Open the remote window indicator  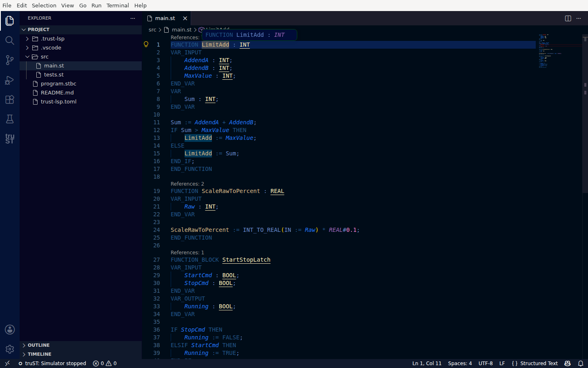(x=7, y=363)
